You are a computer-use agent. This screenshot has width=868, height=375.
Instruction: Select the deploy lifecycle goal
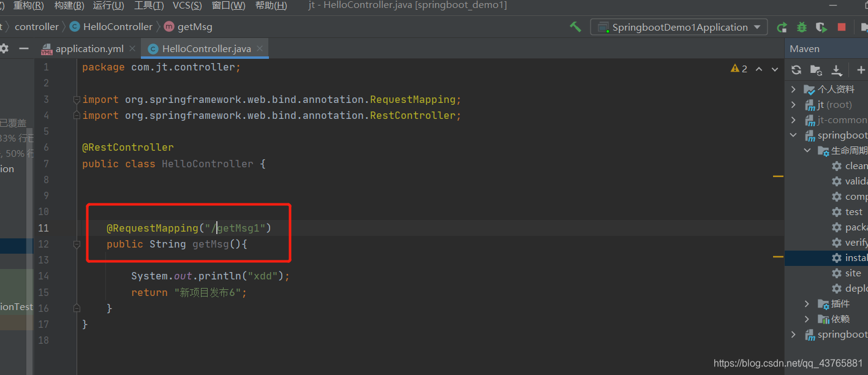coord(850,289)
